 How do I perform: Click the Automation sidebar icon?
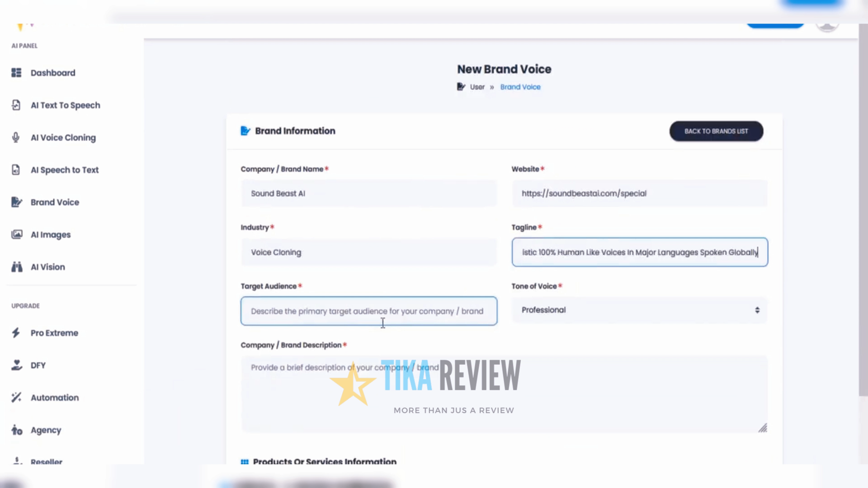point(16,397)
